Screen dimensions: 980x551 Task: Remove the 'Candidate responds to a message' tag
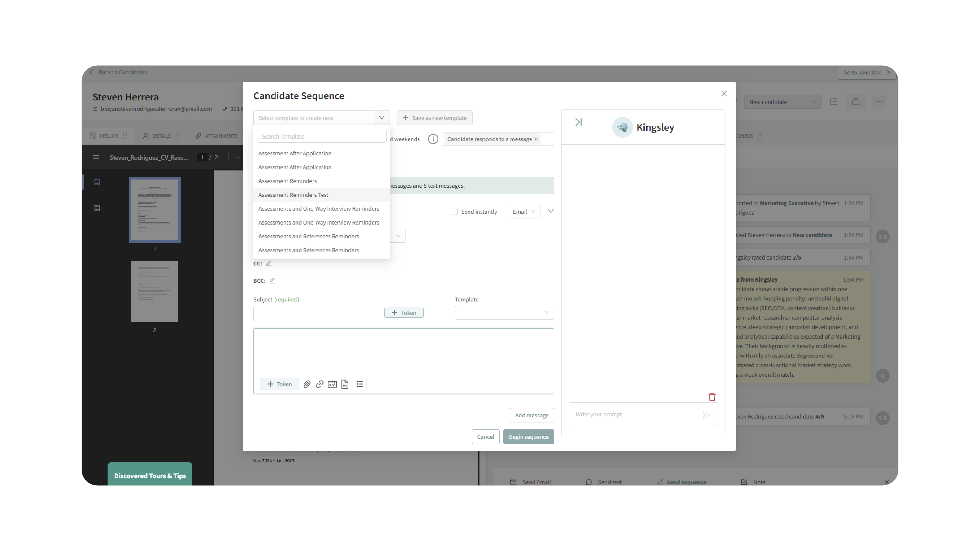coord(536,139)
